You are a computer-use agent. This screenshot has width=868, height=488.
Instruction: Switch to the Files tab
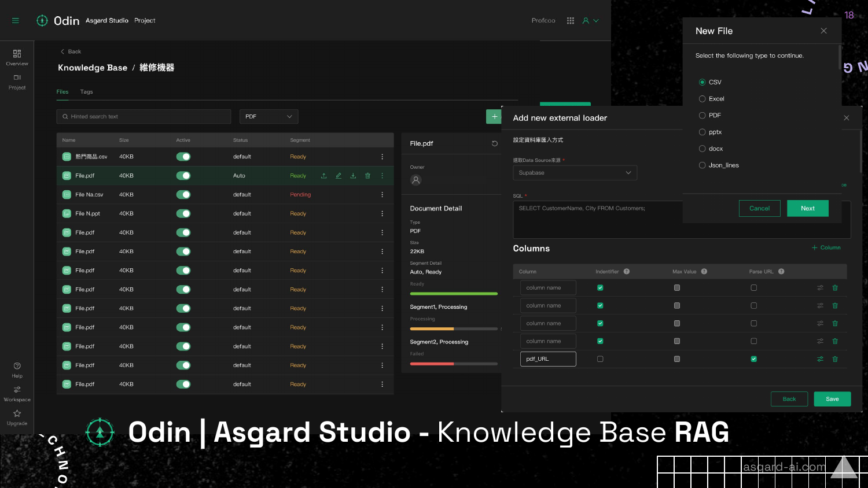tap(62, 92)
